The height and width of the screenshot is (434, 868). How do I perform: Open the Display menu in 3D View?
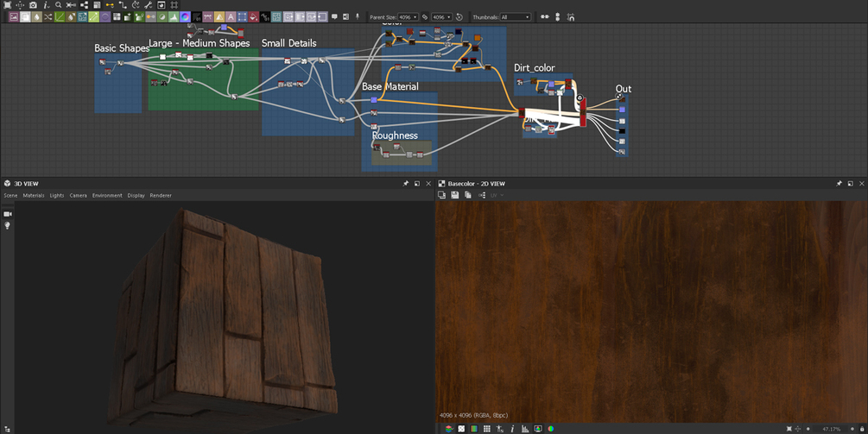point(136,195)
